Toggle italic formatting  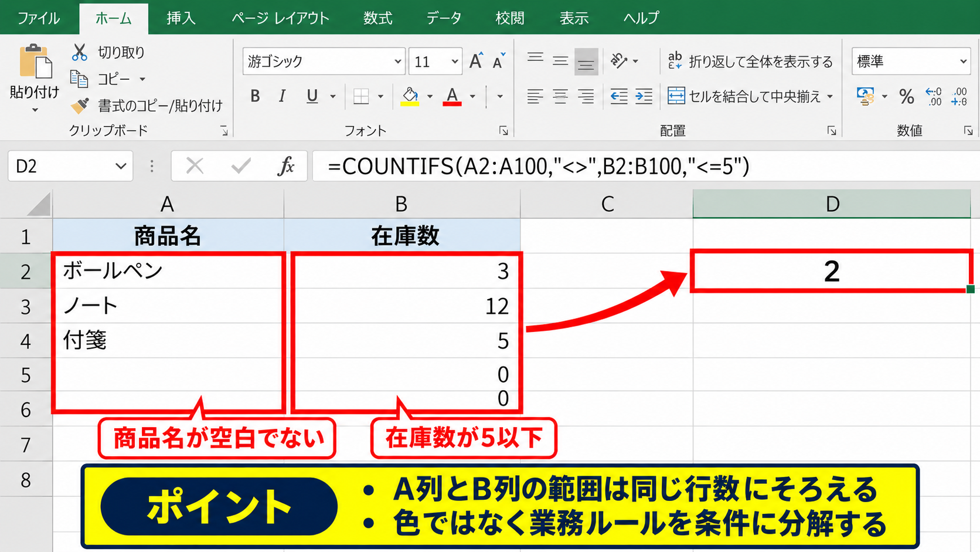(x=283, y=96)
